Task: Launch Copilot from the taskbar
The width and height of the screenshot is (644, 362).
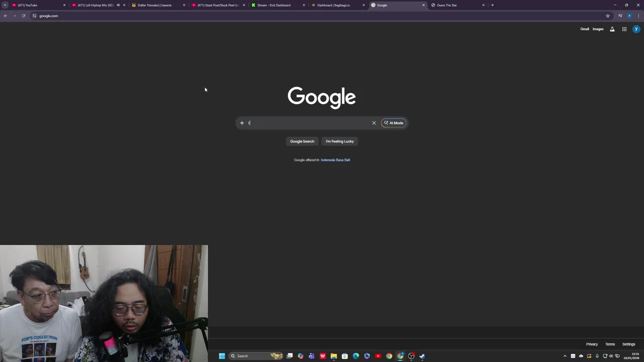Action: 301,356
